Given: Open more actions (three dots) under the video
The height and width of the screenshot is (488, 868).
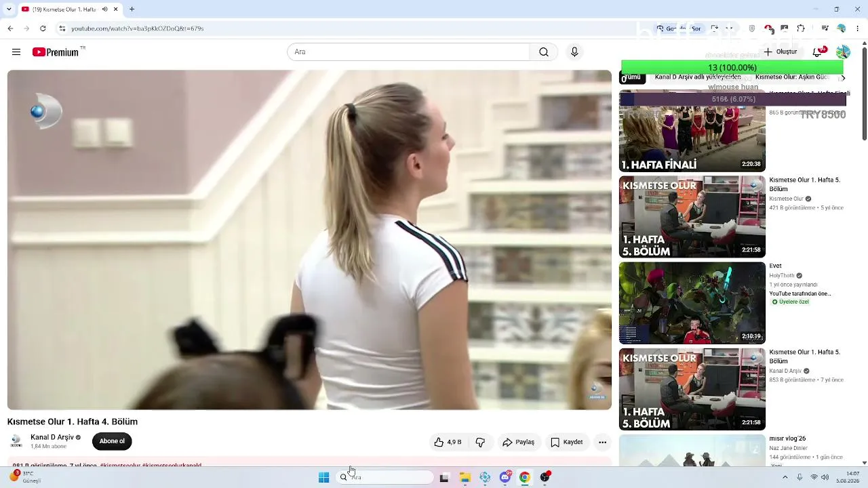Looking at the screenshot, I should pyautogui.click(x=602, y=442).
